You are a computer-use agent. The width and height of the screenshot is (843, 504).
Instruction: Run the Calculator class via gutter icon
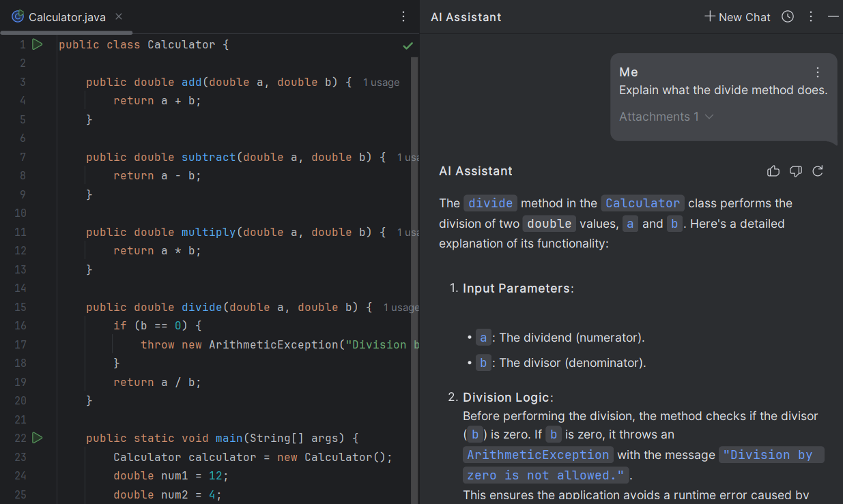pyautogui.click(x=38, y=44)
